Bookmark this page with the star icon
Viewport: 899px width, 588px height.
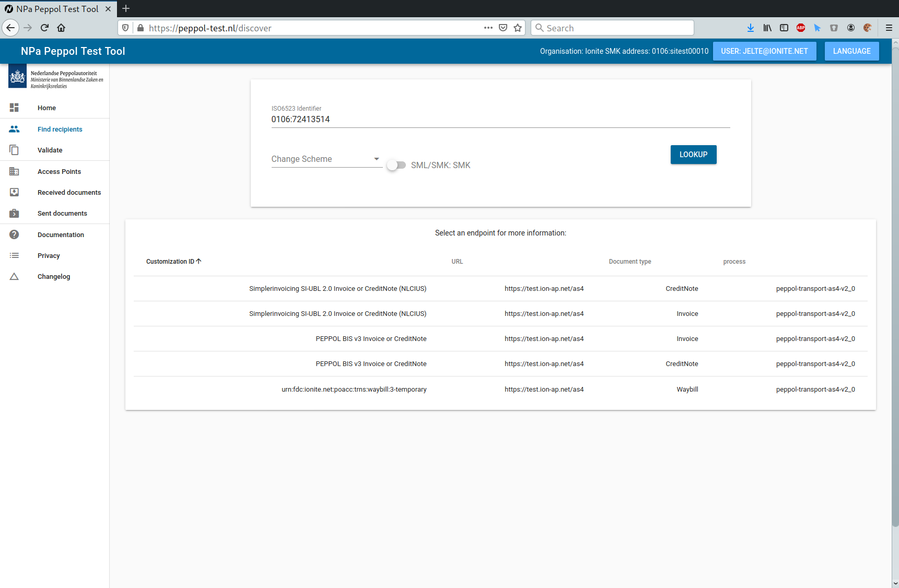point(518,28)
